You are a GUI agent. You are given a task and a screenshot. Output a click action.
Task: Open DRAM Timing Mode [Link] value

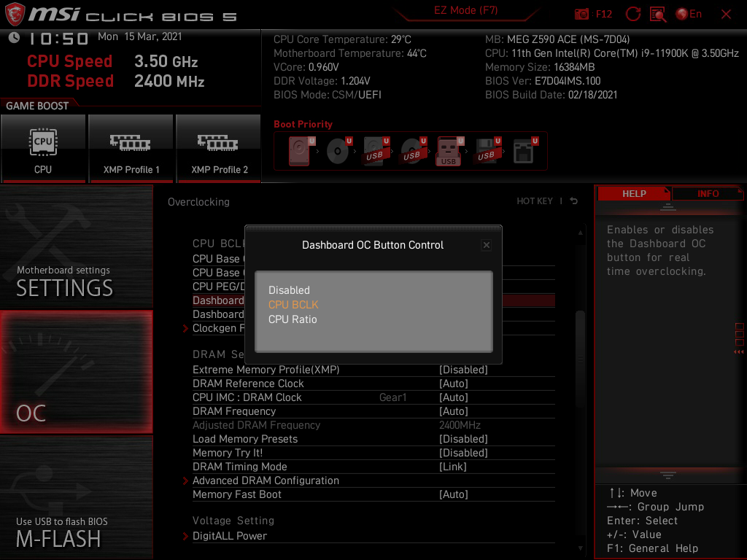453,467
